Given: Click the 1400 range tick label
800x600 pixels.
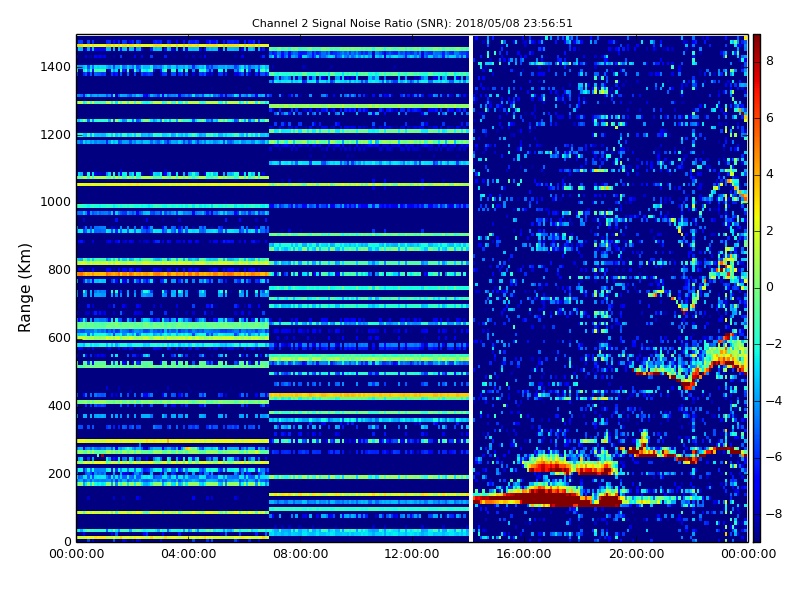Looking at the screenshot, I should coord(56,67).
